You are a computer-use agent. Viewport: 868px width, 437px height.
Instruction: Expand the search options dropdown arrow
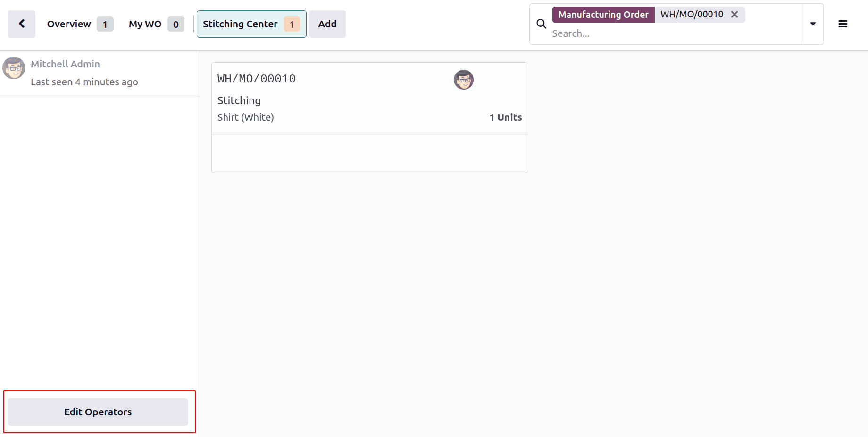813,24
